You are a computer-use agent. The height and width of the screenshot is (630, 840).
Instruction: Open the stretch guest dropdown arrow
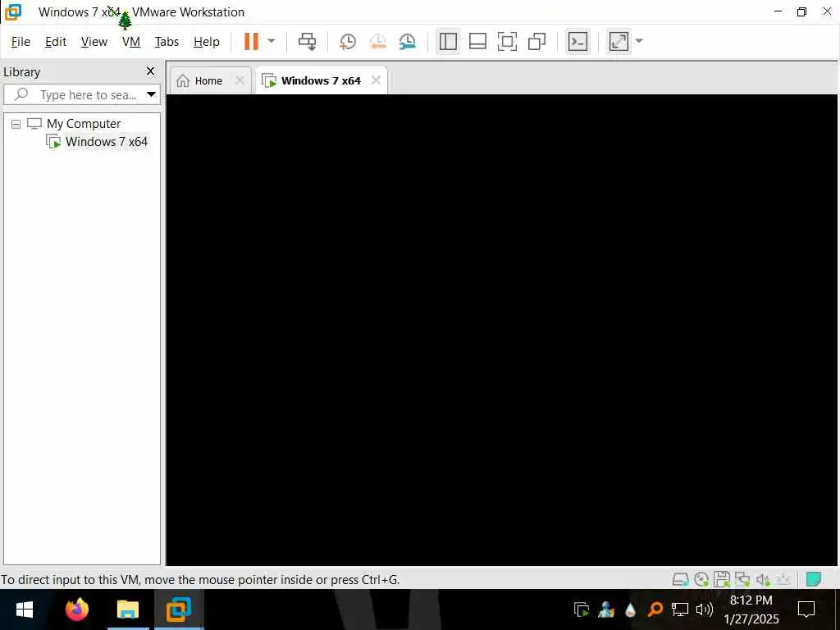(x=638, y=41)
